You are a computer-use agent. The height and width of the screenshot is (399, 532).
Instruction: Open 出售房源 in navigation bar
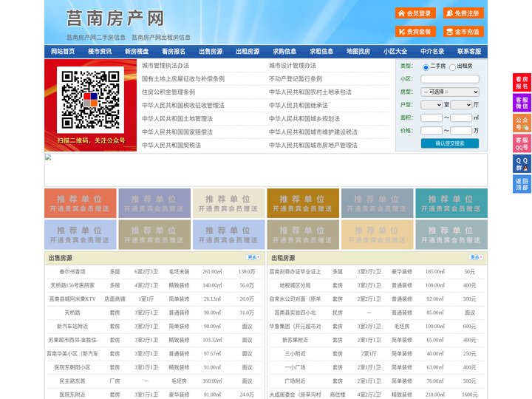point(211,52)
